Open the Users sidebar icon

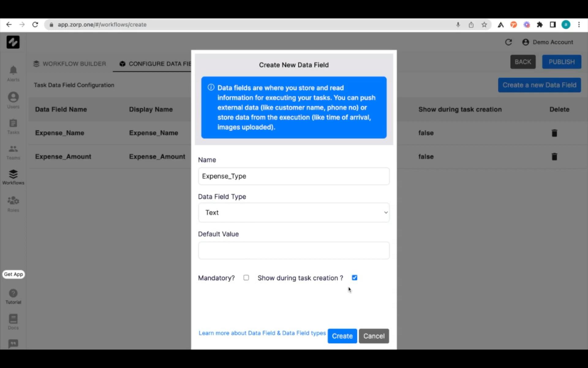click(x=13, y=98)
